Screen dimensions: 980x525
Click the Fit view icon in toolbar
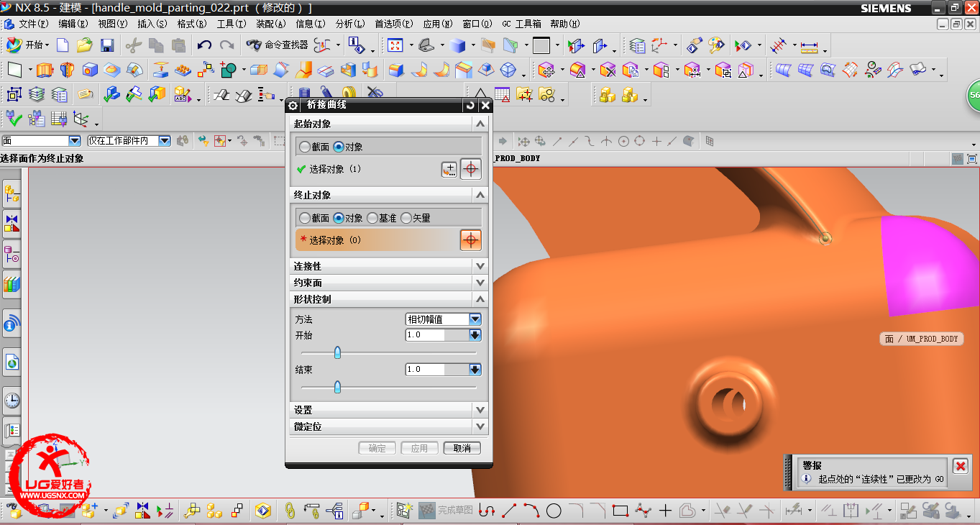click(x=395, y=45)
